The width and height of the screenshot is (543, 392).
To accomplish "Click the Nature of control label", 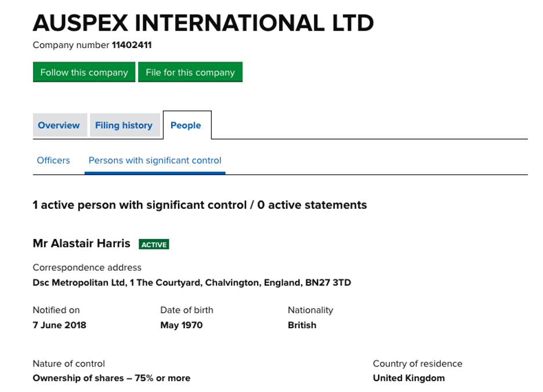I will [68, 363].
